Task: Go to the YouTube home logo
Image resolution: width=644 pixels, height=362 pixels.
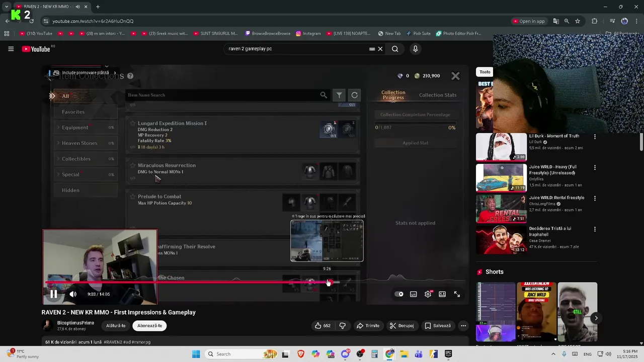Action: tap(36, 49)
